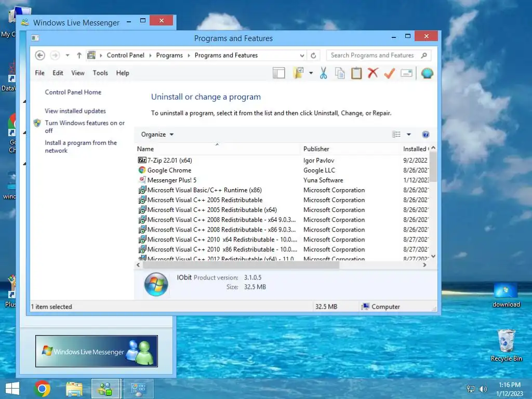This screenshot has width=532, height=399.
Task: Click the orange checkmark Properties icon
Action: 390,73
